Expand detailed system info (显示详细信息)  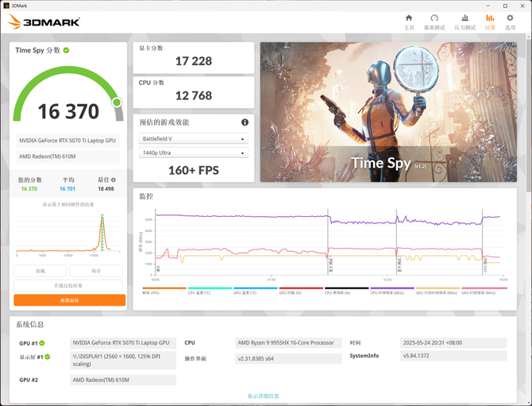pos(263,396)
